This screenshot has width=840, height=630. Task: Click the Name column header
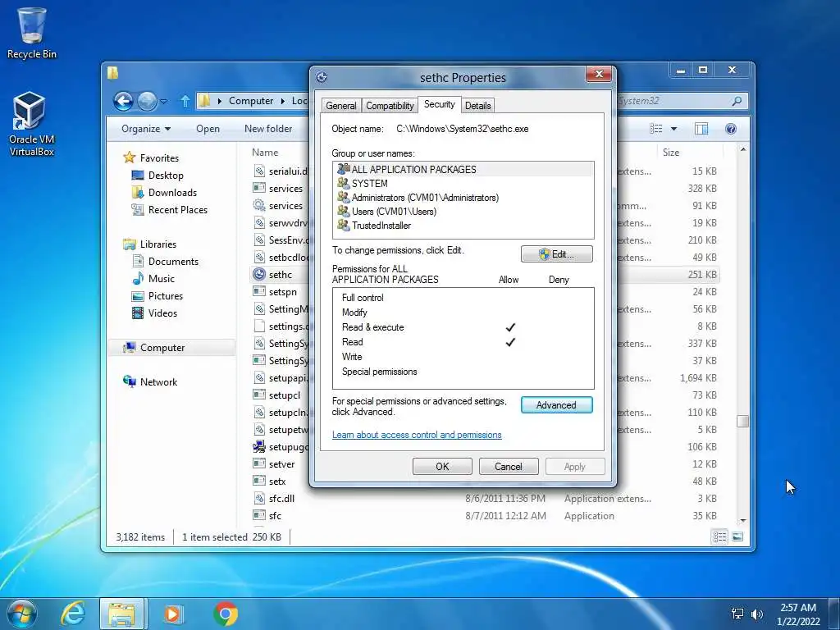click(x=265, y=152)
